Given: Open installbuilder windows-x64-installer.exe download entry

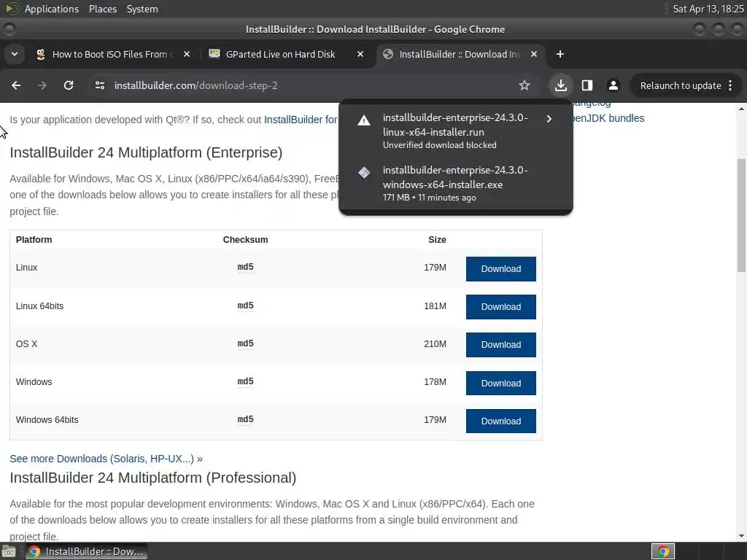Looking at the screenshot, I should (x=455, y=183).
